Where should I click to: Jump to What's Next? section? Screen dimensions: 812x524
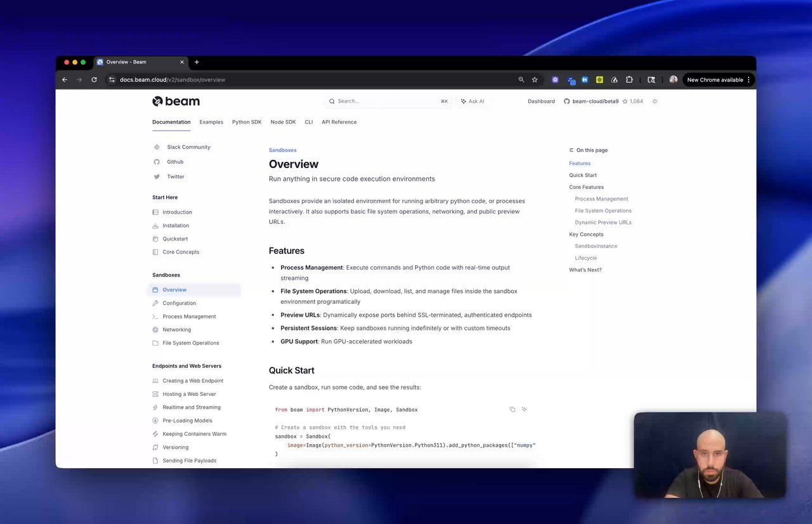[585, 270]
